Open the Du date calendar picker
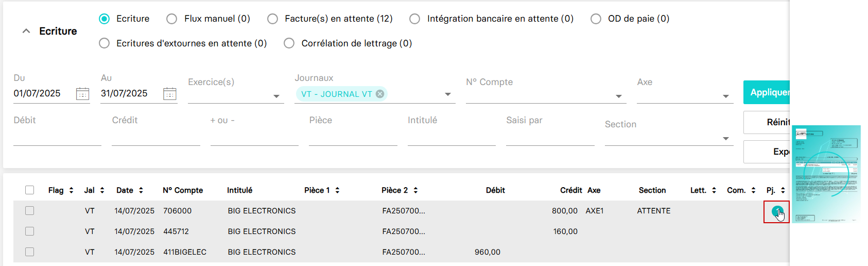The height and width of the screenshot is (266, 868). [x=82, y=94]
